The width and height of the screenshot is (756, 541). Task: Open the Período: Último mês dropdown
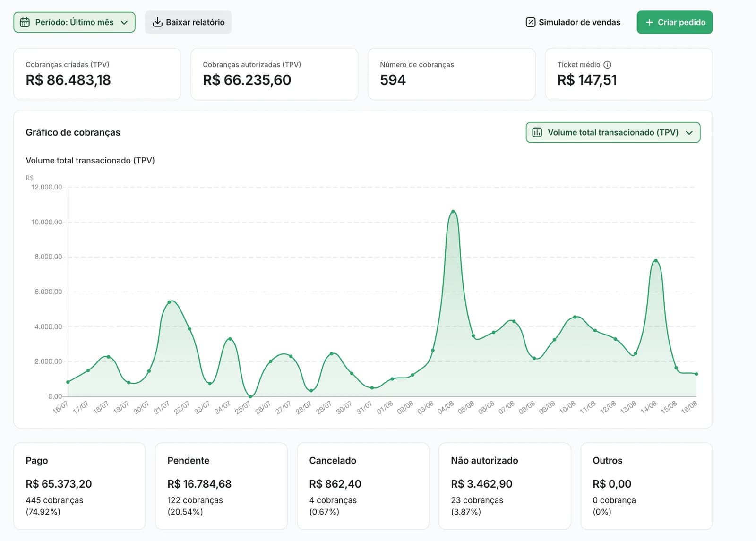click(x=74, y=22)
